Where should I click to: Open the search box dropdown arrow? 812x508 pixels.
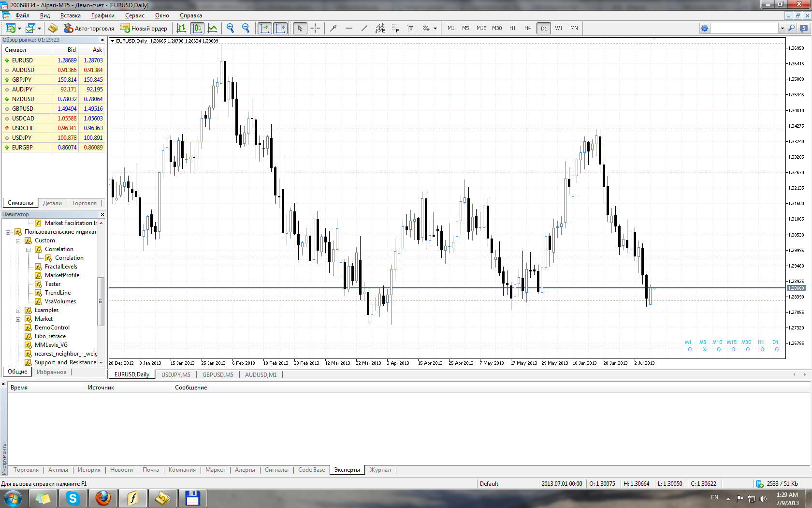click(782, 28)
